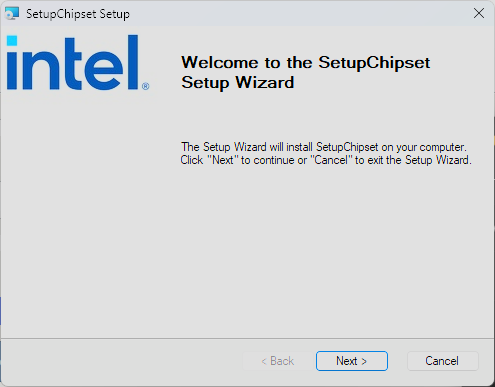Close the SetupChipset Setup window
Viewport: 495px width, 387px height.
(479, 13)
